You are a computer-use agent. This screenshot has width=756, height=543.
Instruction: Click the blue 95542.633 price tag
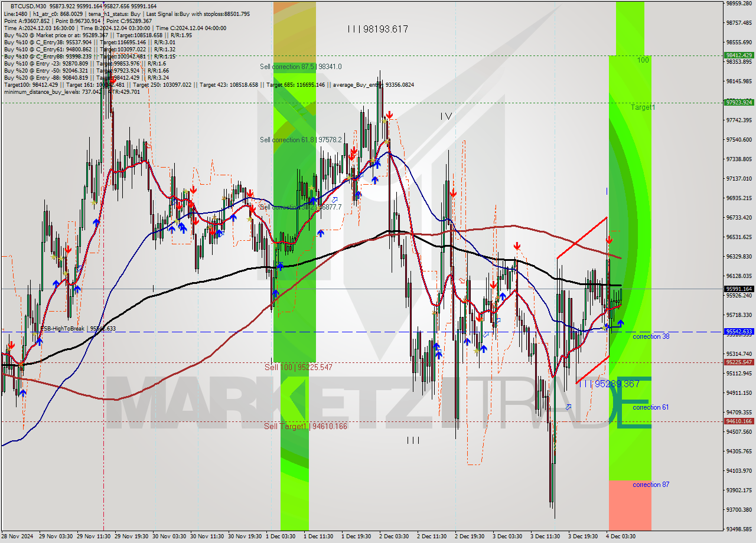point(739,332)
